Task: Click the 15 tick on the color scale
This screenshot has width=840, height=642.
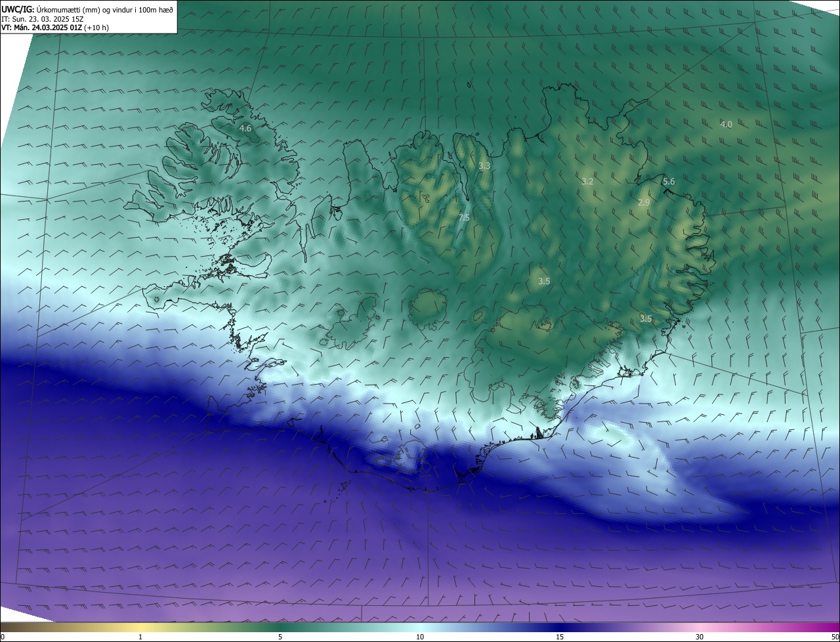Action: coord(560,637)
